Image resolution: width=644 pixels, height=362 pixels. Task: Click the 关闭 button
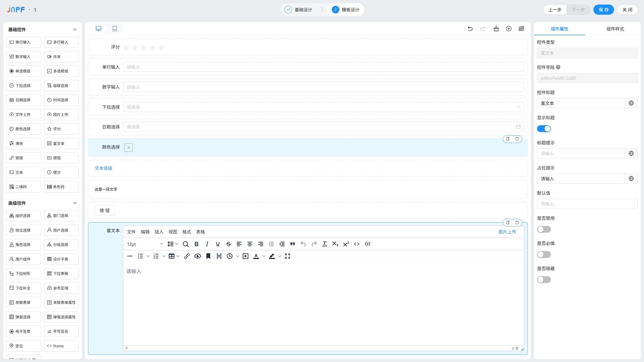point(627,10)
